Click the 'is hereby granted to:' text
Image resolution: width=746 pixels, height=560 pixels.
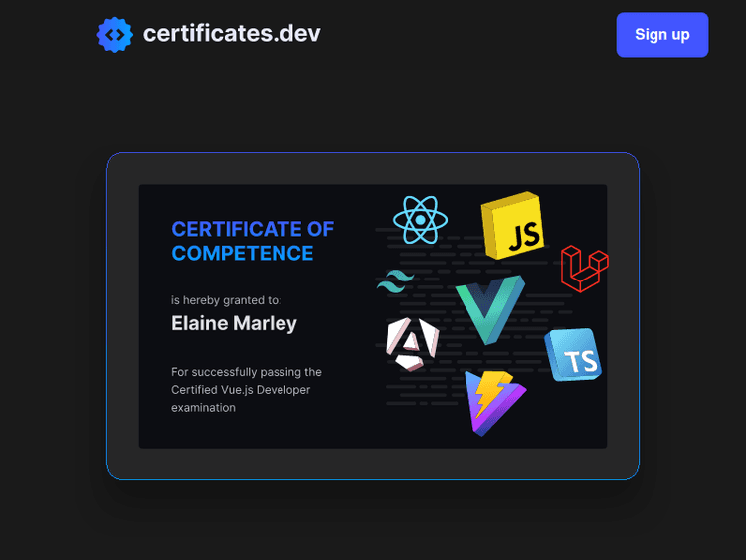pyautogui.click(x=227, y=300)
